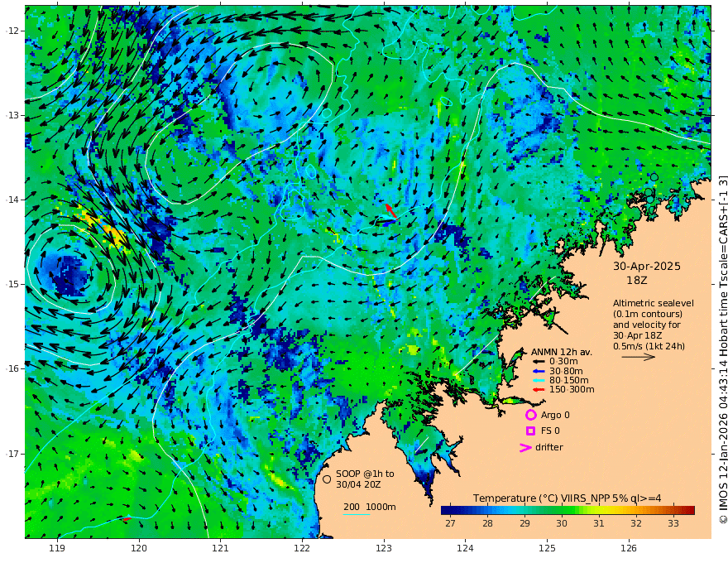
Task: Click the SOOP @1h to label
Action: click(365, 474)
